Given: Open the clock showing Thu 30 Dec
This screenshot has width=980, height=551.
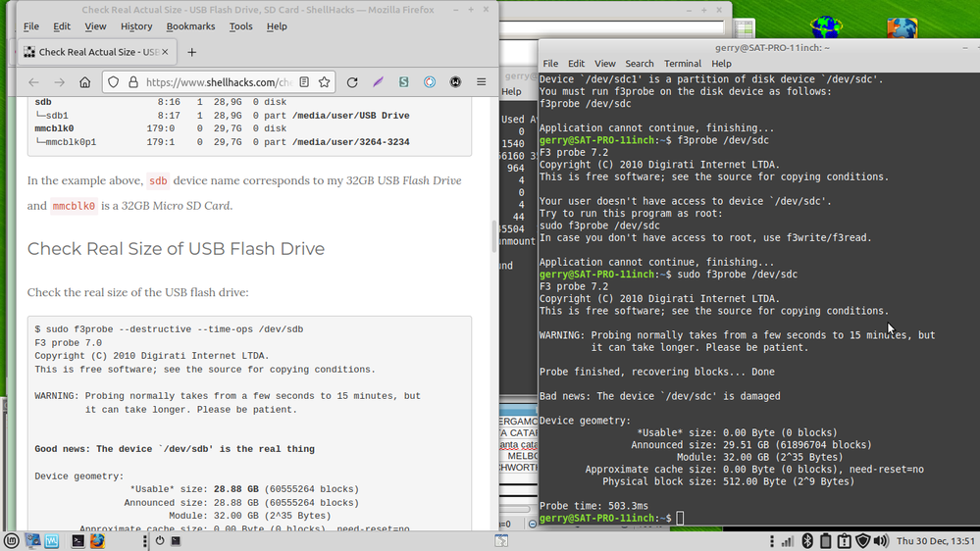Looking at the screenshot, I should [934, 540].
